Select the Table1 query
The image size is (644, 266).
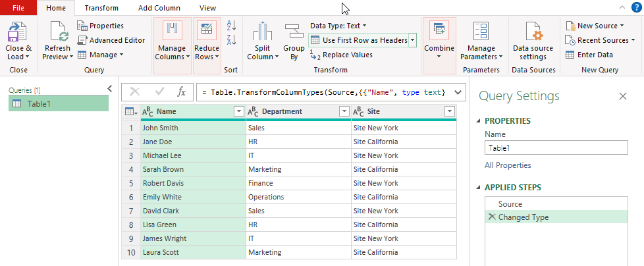(59, 103)
